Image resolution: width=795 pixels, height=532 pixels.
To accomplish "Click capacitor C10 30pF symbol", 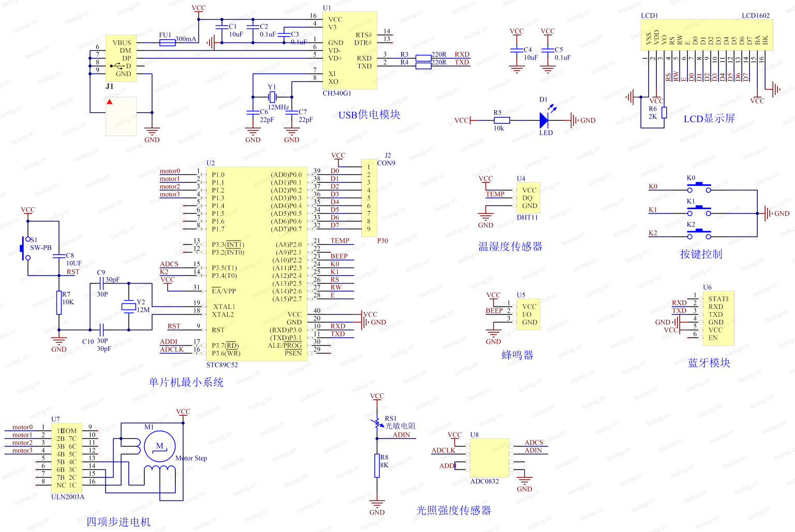I will point(102,330).
